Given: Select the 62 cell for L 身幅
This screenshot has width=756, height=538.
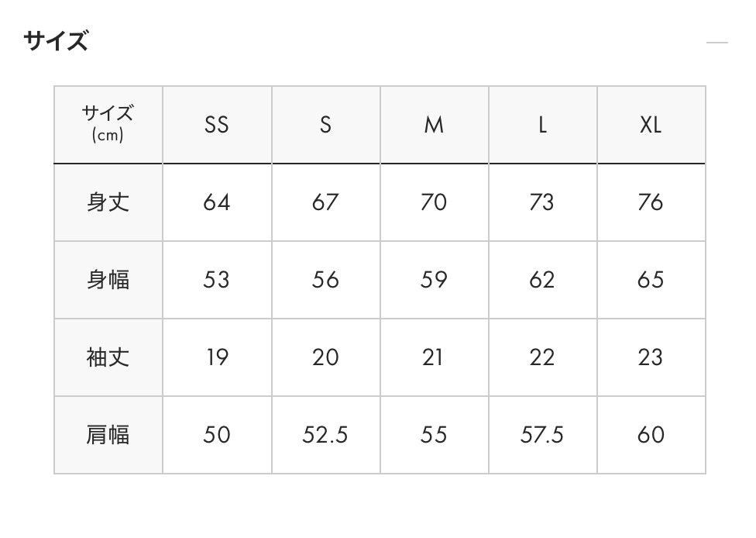Looking at the screenshot, I should [542, 280].
